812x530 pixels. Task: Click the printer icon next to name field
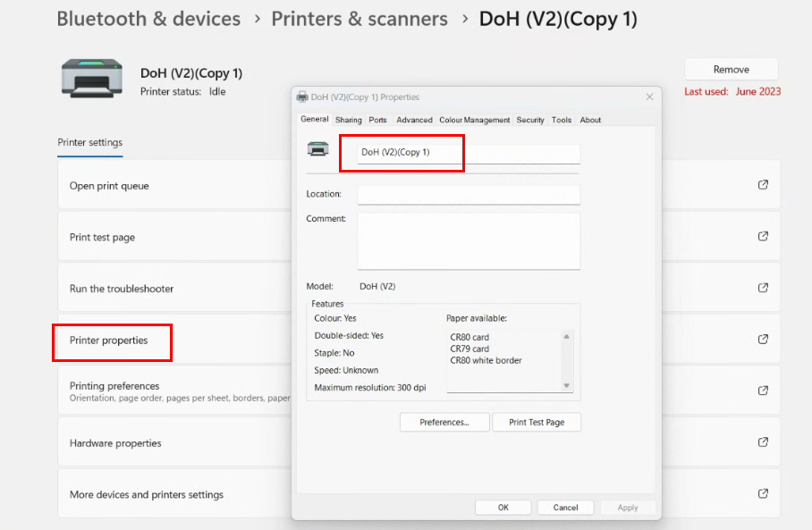click(318, 149)
